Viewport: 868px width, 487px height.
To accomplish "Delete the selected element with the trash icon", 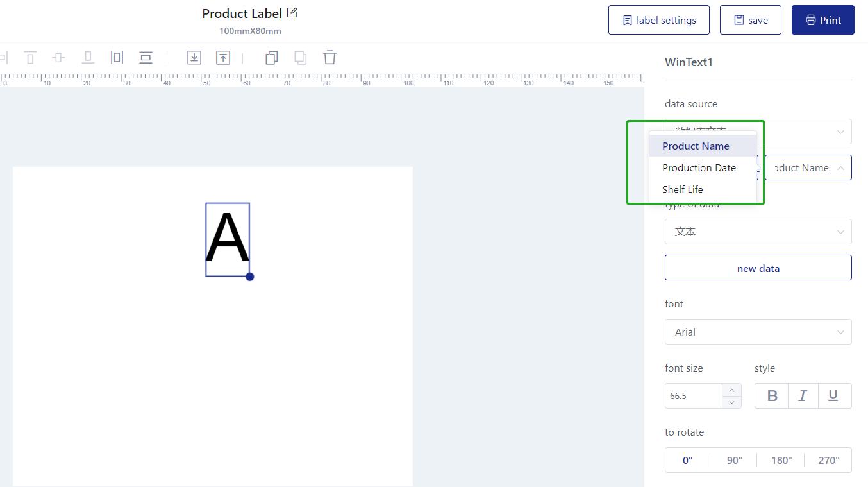I will tap(330, 57).
